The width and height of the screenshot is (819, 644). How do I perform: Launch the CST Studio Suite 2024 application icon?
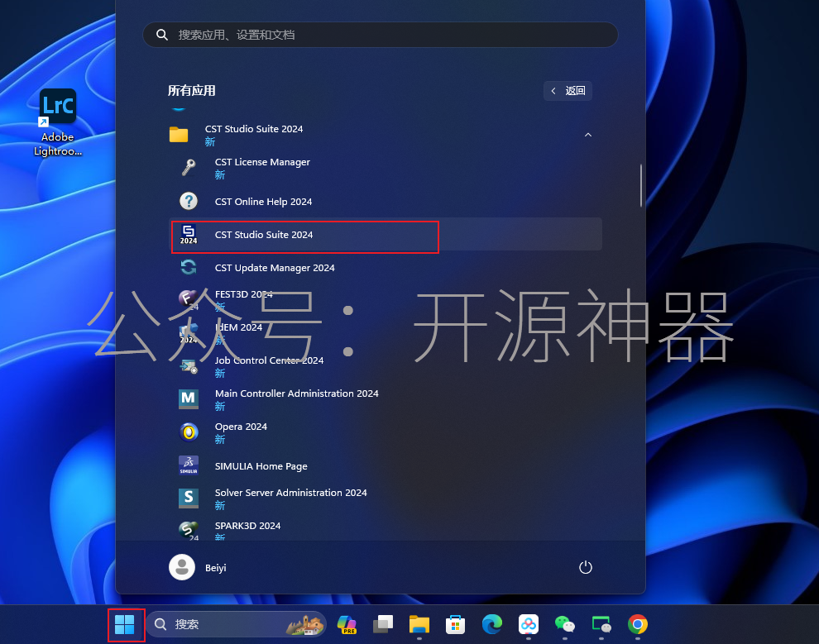pos(189,234)
